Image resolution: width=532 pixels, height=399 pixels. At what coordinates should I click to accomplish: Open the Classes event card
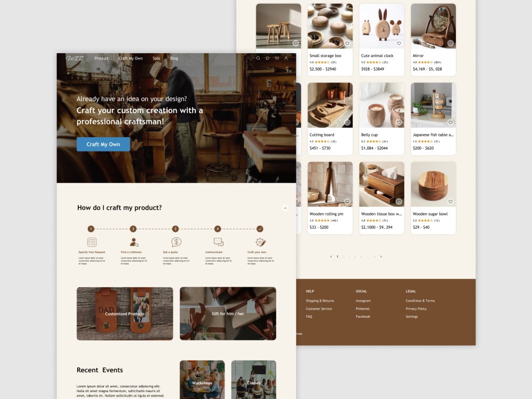pyautogui.click(x=254, y=380)
